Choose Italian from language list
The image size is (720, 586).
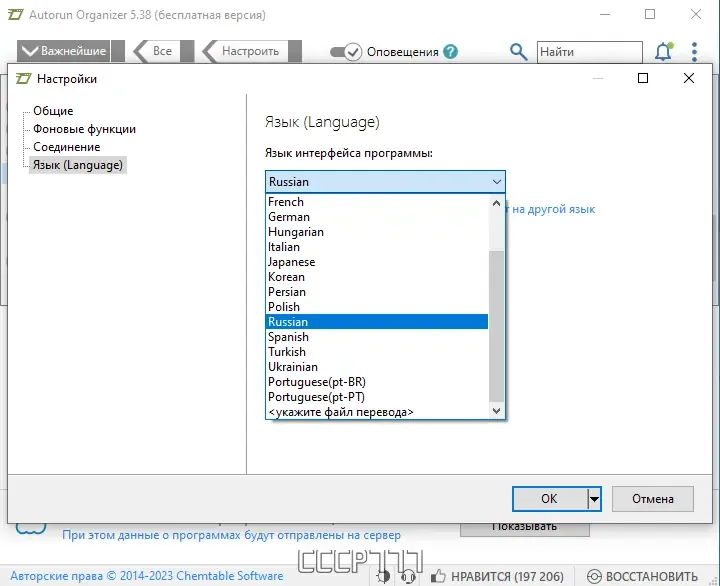pyautogui.click(x=377, y=247)
